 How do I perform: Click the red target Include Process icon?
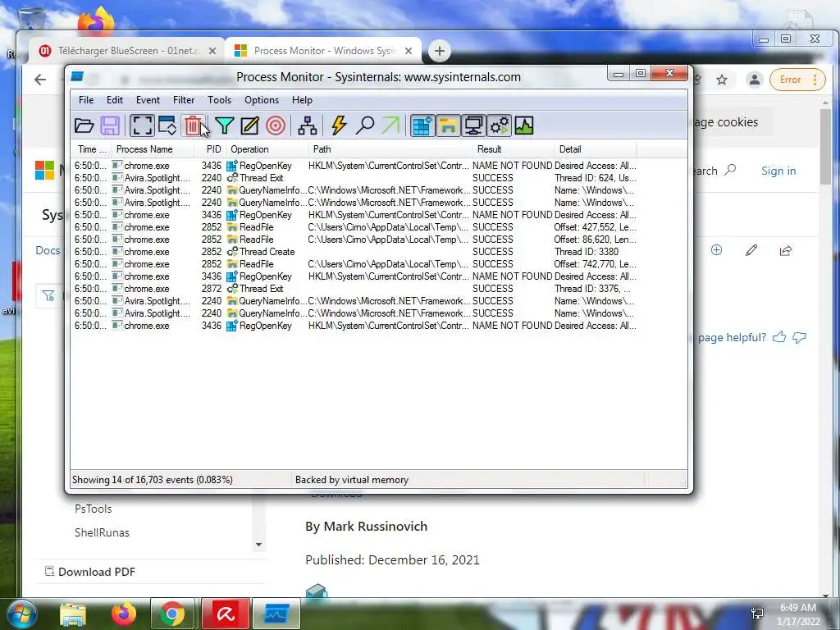(276, 126)
